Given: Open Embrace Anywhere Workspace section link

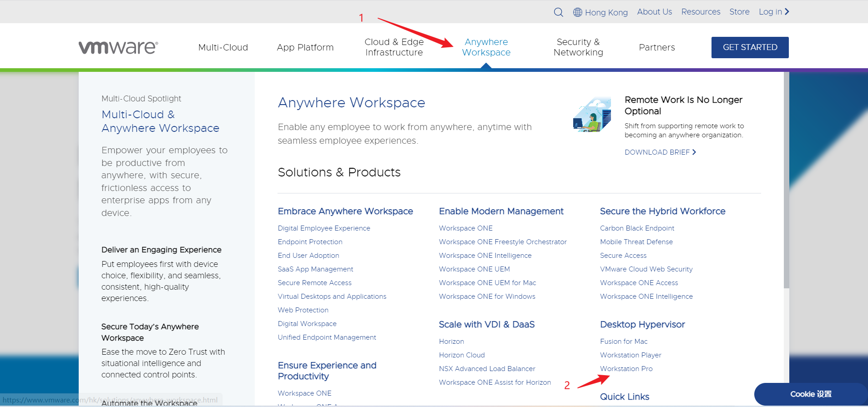Looking at the screenshot, I should (x=345, y=211).
